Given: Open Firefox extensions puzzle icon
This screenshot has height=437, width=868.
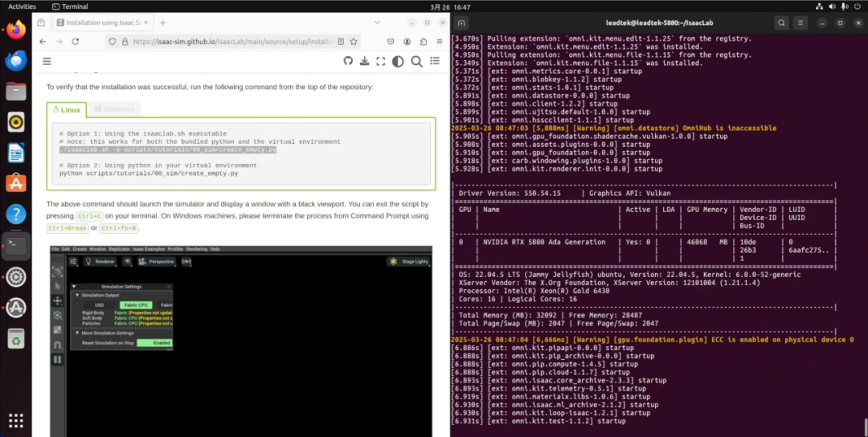Looking at the screenshot, I should point(424,42).
